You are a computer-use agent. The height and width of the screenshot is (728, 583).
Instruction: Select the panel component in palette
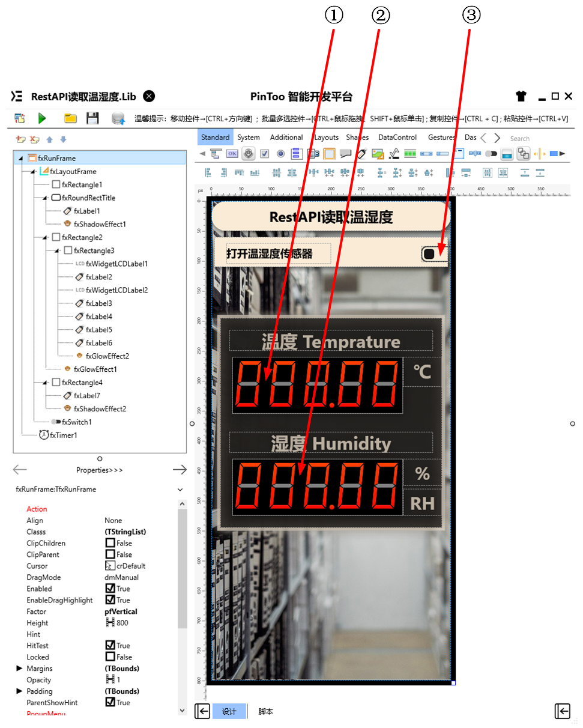(x=329, y=154)
